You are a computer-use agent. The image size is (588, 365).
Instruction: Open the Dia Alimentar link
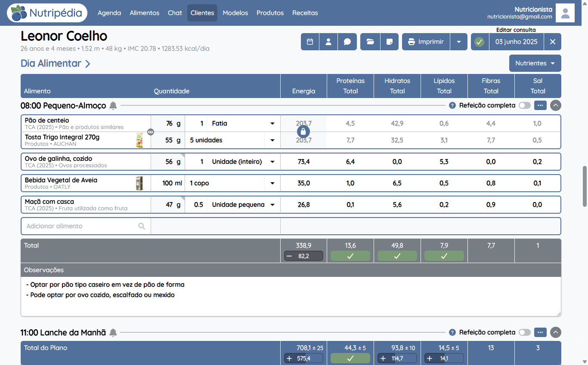[56, 63]
